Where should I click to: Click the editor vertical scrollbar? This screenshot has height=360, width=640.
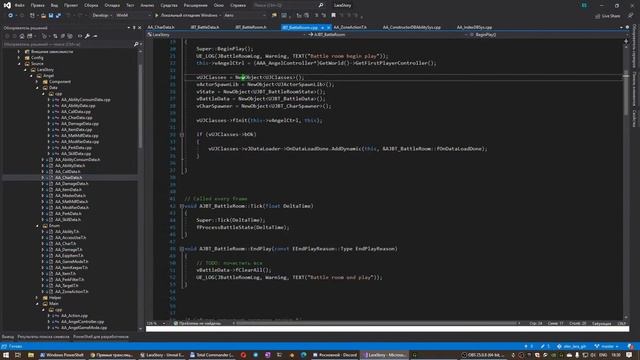626,179
